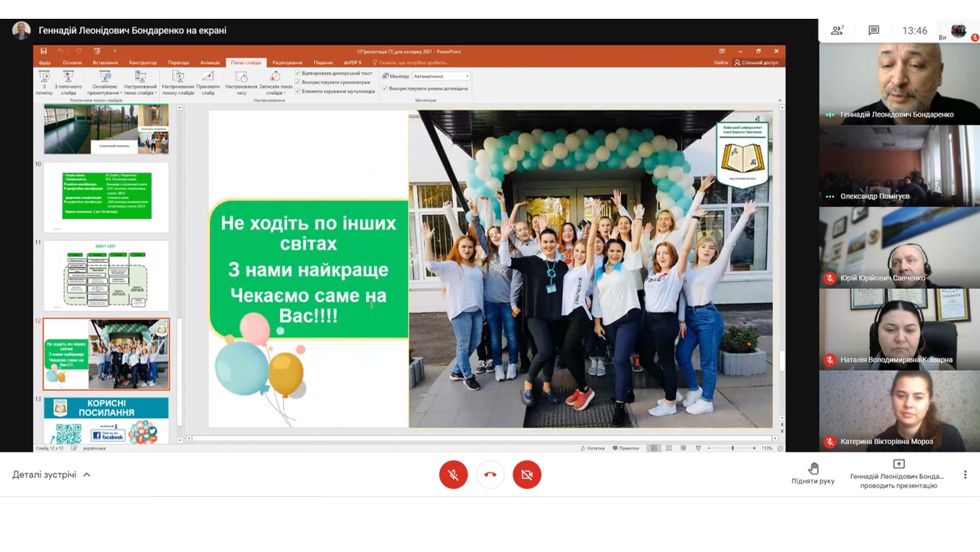Screen dimensions: 980x552
Task: Toggle the microphone mute button
Action: click(453, 474)
